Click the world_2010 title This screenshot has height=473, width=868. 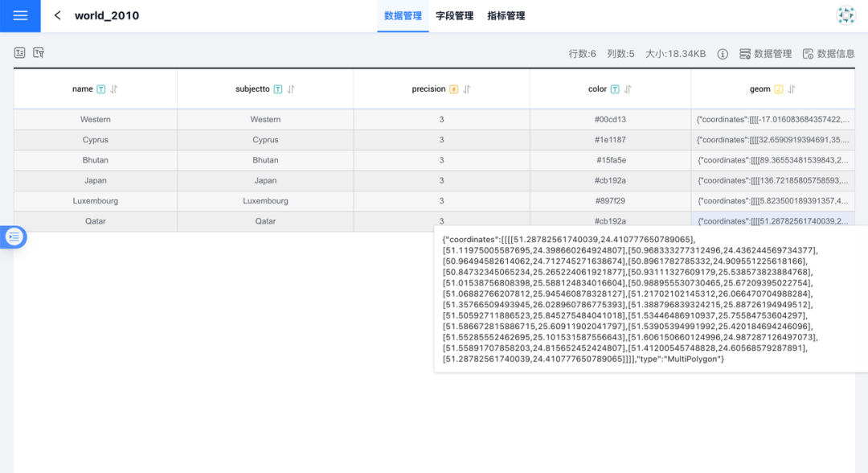pos(107,15)
